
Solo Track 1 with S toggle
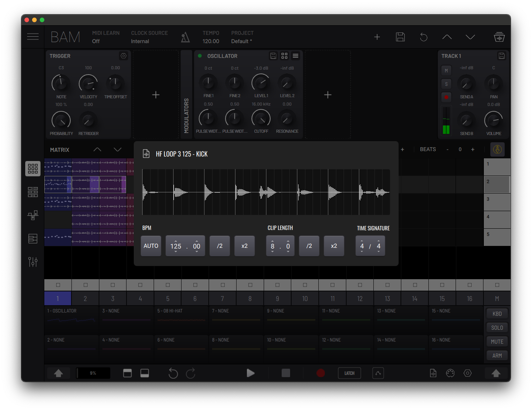pos(446,84)
